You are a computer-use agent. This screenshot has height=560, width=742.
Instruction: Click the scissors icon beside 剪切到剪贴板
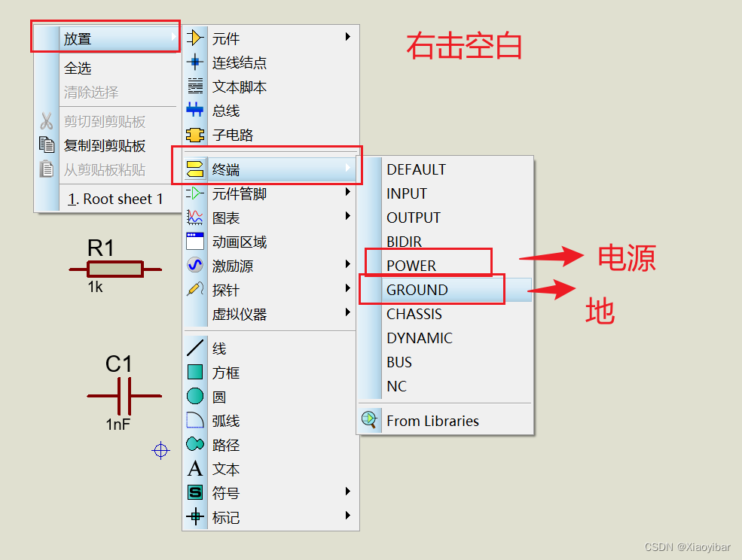coord(47,121)
